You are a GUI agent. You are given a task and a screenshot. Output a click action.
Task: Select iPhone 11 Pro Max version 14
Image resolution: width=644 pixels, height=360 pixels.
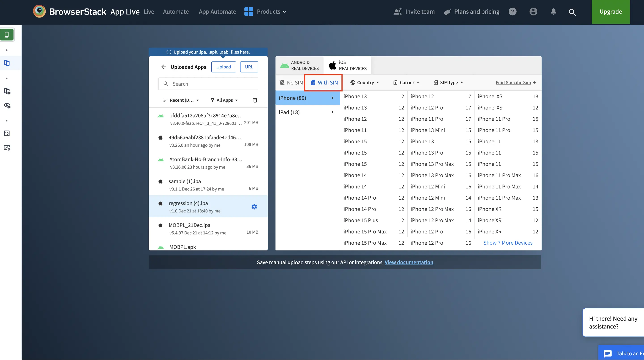[x=508, y=186]
